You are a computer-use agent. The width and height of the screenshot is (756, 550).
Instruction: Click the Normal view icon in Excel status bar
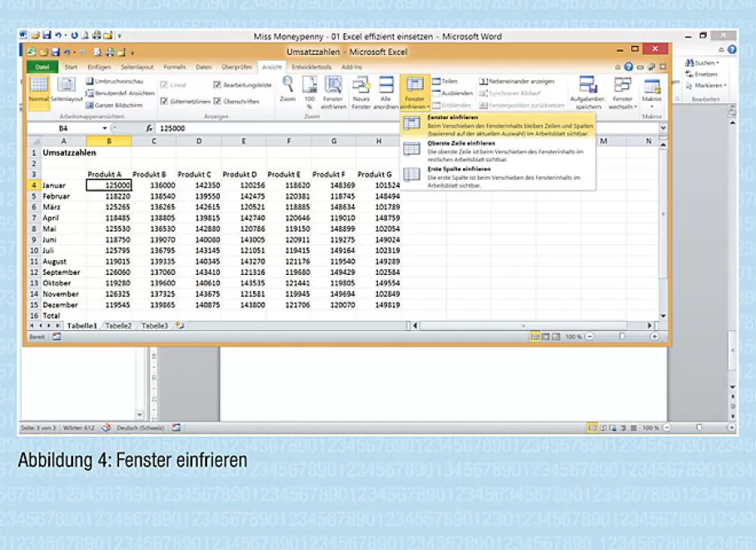tap(535, 337)
